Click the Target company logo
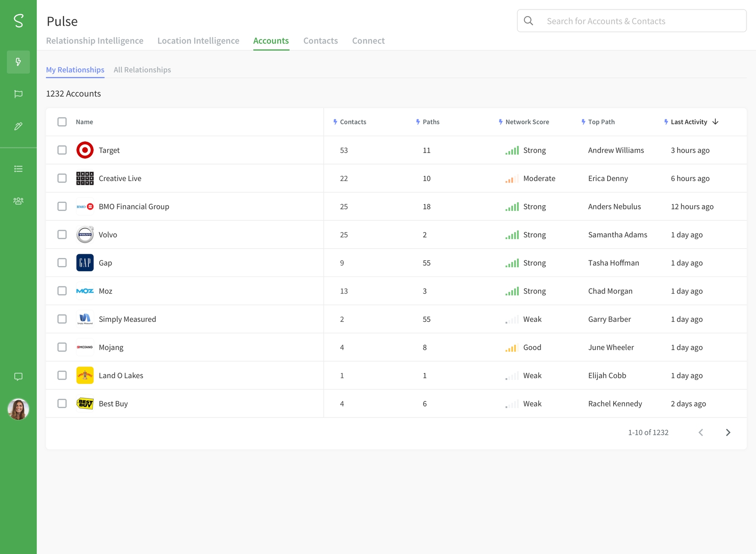The image size is (756, 554). click(x=85, y=150)
